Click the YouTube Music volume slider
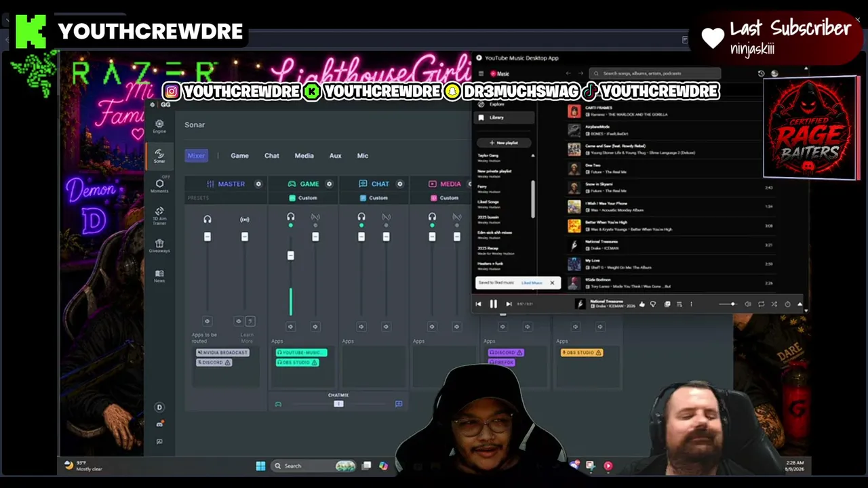This screenshot has height=488, width=868. coord(728,304)
